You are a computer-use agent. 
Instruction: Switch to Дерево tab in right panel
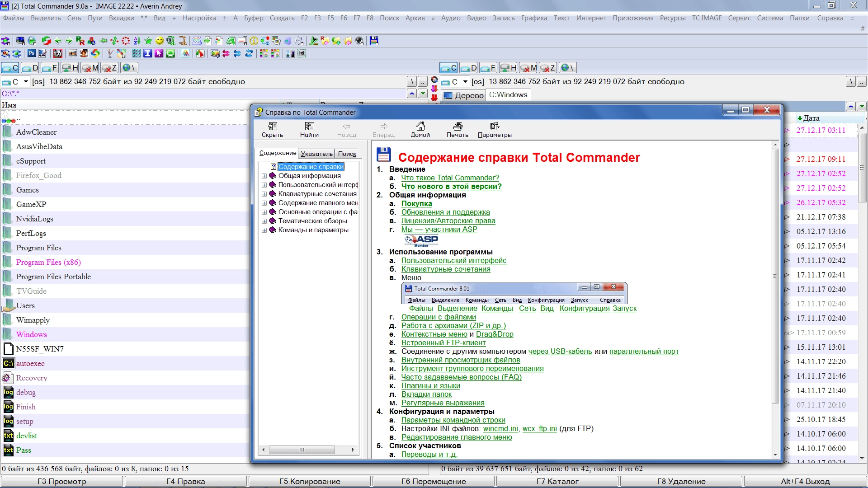click(x=463, y=95)
